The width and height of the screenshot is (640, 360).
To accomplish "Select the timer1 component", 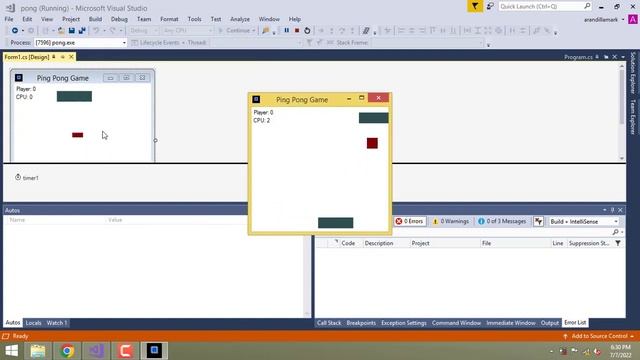I will click(x=27, y=178).
